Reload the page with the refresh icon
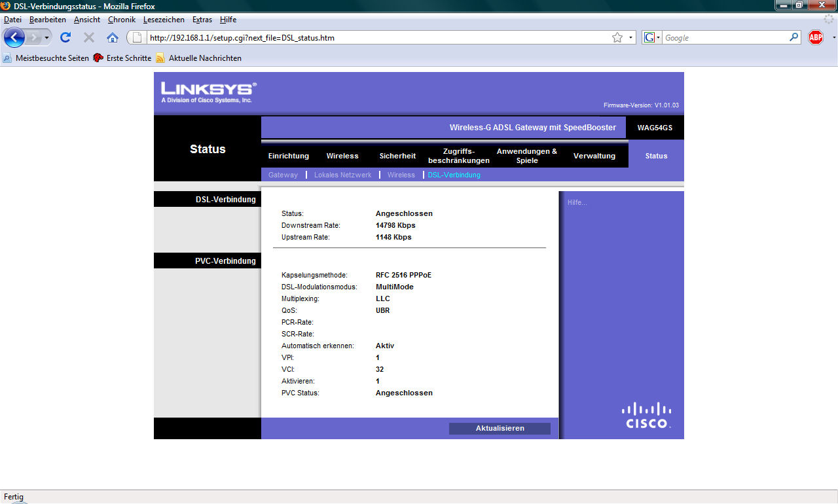Screen dimensions: 838x504 tap(65, 38)
